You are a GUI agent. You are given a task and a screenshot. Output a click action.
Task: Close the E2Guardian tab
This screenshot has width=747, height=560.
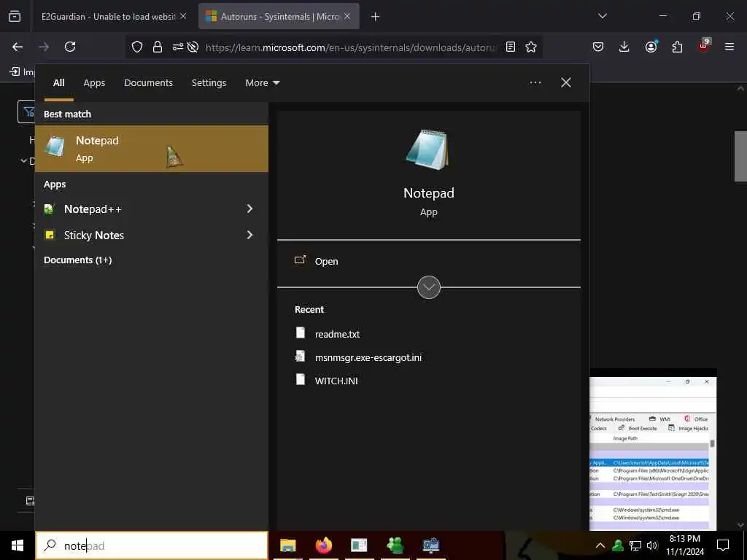(x=183, y=16)
